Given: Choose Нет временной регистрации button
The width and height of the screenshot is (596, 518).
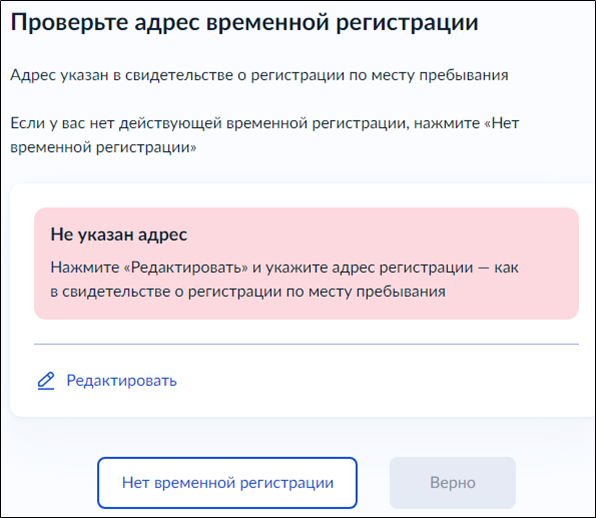Looking at the screenshot, I should click(227, 483).
